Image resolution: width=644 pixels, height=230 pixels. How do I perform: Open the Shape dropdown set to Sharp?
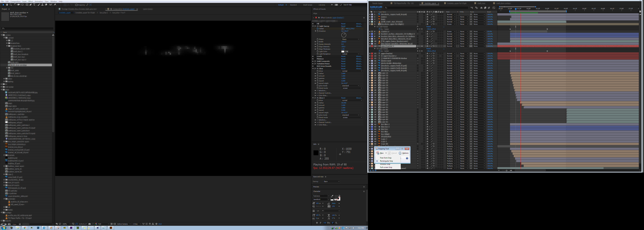point(351,39)
